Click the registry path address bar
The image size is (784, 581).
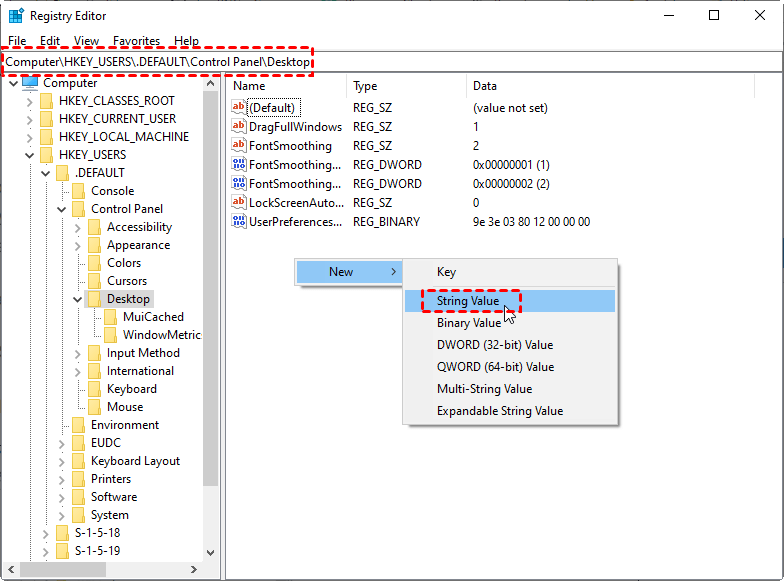point(392,62)
